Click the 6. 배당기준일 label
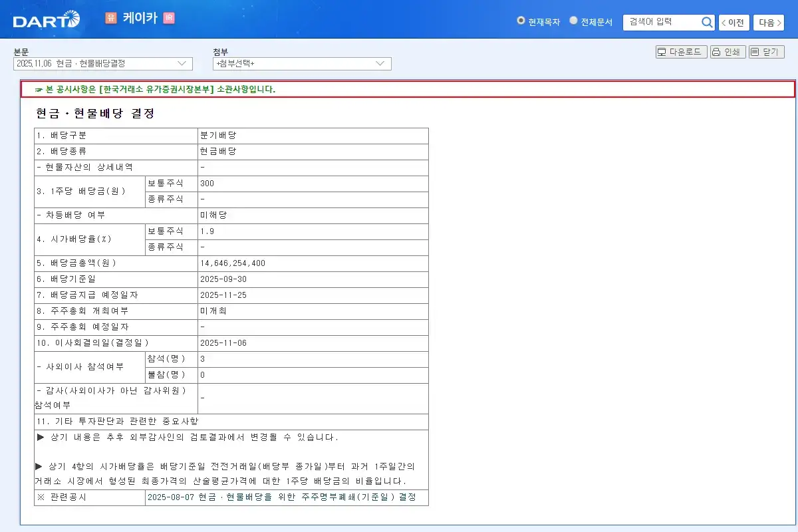This screenshot has height=532, width=798. (66, 279)
